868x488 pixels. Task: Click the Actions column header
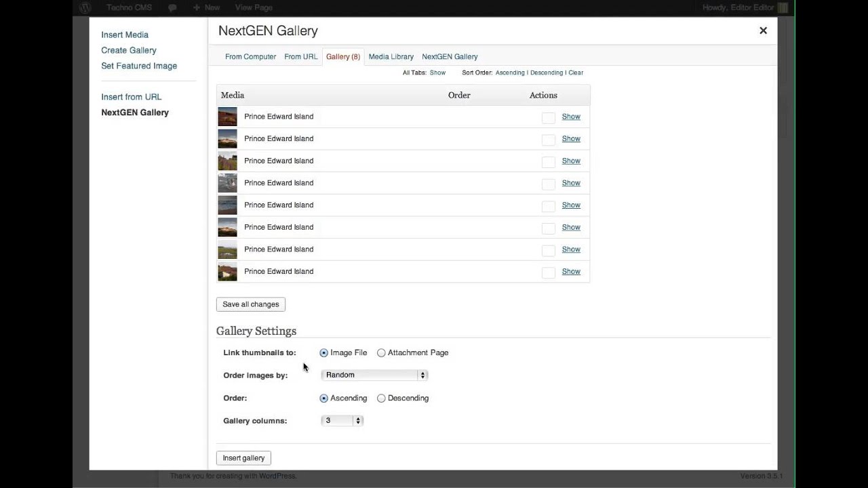[x=543, y=96]
